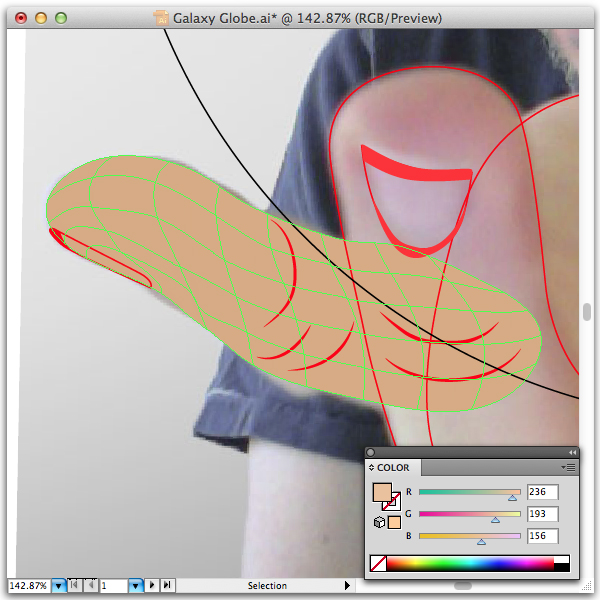The image size is (600, 600).
Task: Minimize the Galaxy Globe.ai window
Action: coord(41,18)
